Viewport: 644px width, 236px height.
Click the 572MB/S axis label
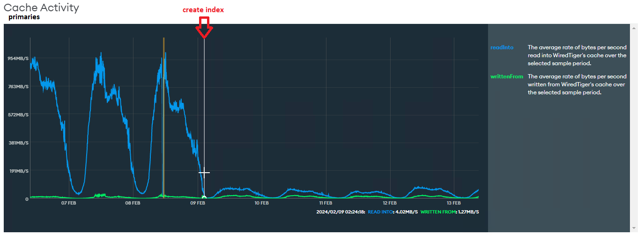point(18,115)
